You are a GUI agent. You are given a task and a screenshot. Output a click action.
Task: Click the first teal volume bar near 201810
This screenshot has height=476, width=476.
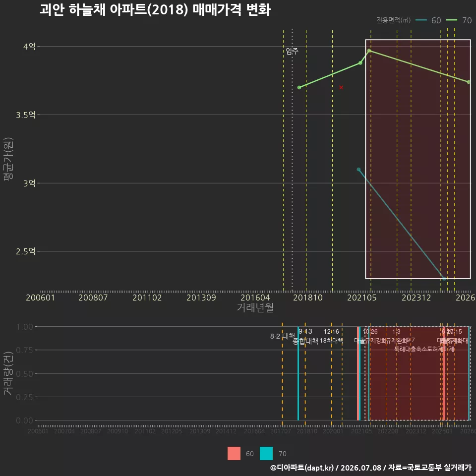point(298,373)
